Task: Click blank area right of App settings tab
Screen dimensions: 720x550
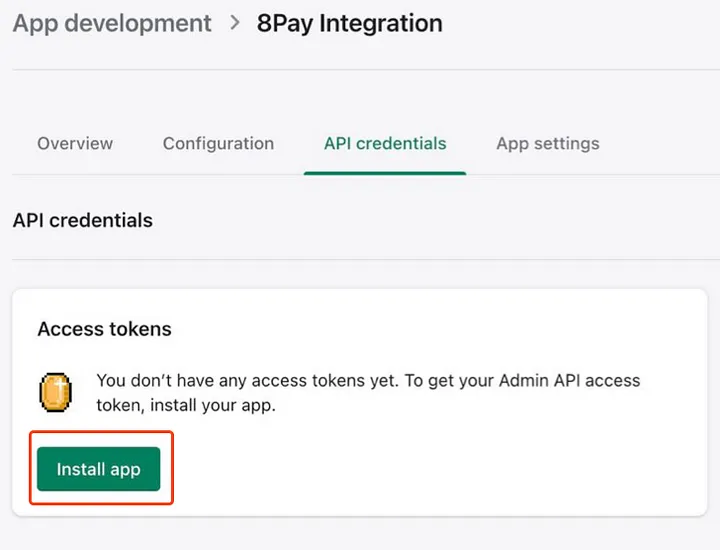Action: tap(660, 143)
